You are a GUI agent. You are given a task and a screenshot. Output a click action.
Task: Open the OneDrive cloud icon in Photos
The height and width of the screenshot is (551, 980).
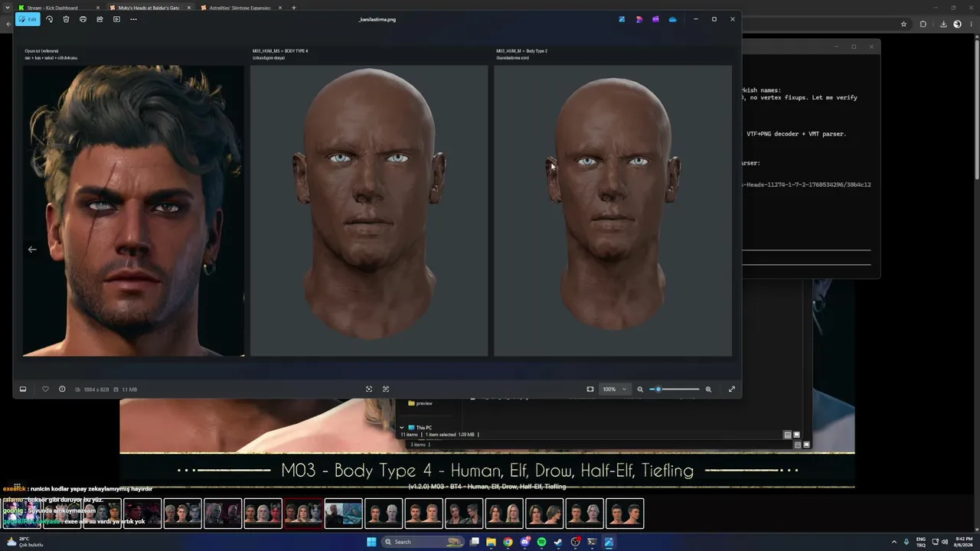pyautogui.click(x=672, y=19)
